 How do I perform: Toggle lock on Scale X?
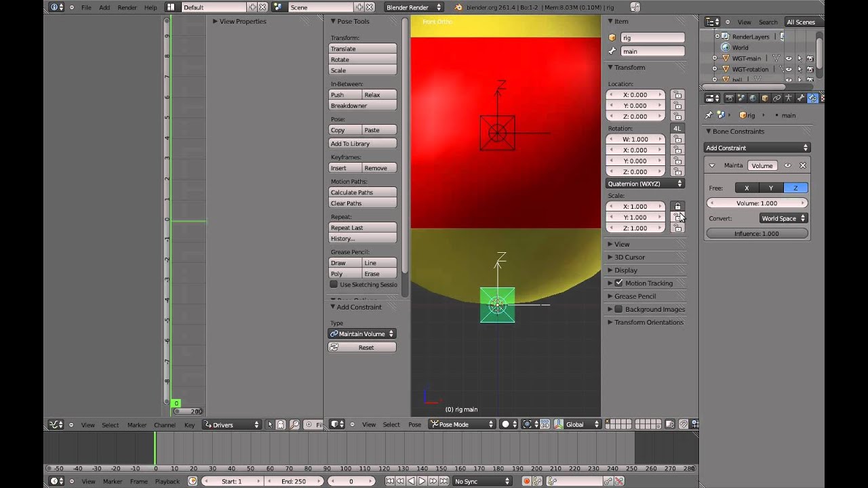coord(677,206)
